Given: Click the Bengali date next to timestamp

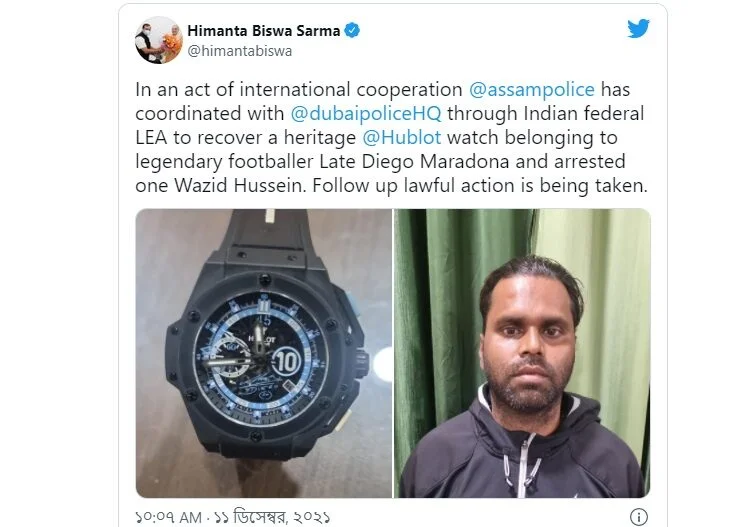Looking at the screenshot, I should coord(272,517).
